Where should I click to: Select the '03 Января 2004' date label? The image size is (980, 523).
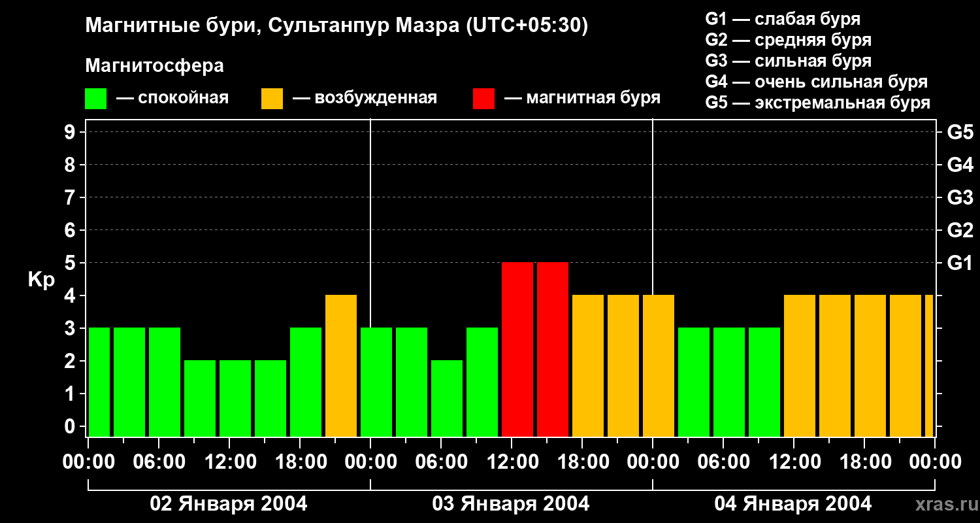tap(511, 504)
